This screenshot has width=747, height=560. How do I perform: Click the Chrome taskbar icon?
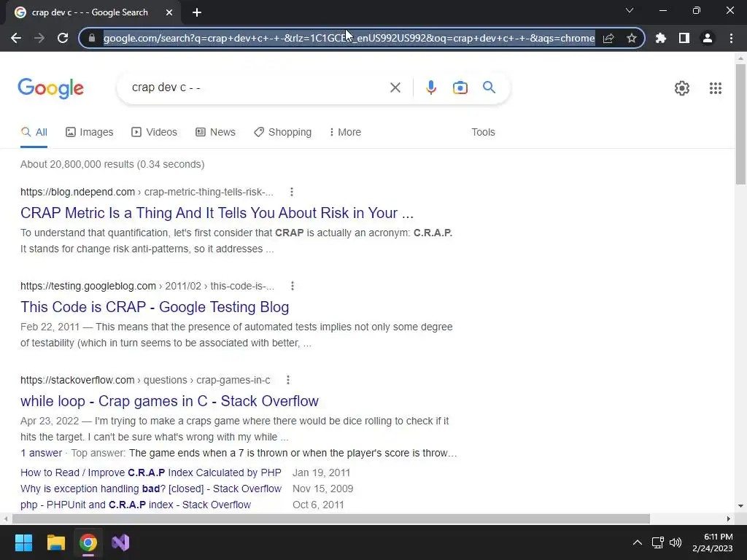click(88, 542)
